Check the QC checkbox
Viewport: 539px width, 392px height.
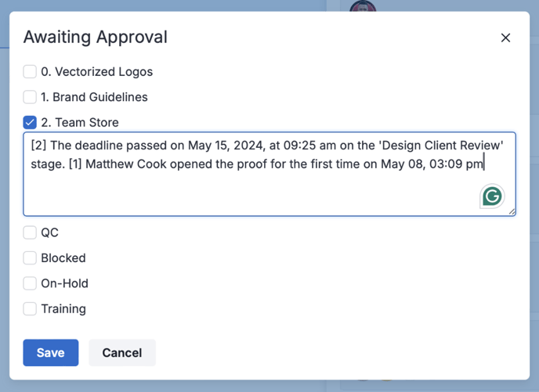(30, 232)
